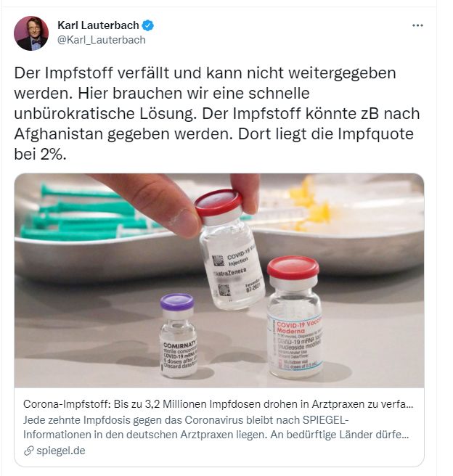The image size is (453, 476).
Task: Click the Comirnaty vial in the photo
Action: tap(179, 336)
